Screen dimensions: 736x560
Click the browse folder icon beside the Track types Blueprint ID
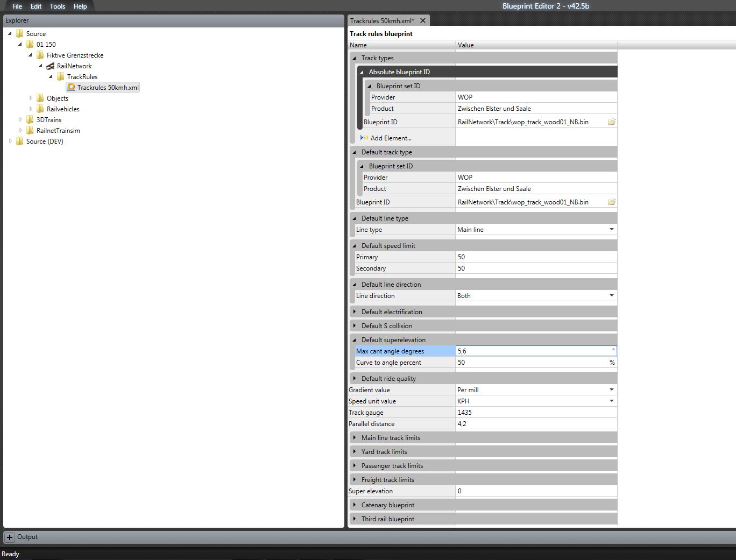pos(611,122)
